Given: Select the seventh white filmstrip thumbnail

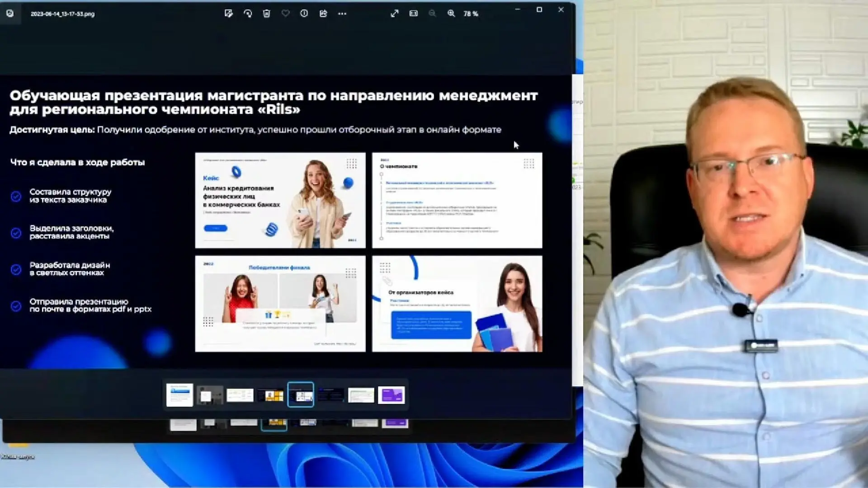Looking at the screenshot, I should (361, 395).
